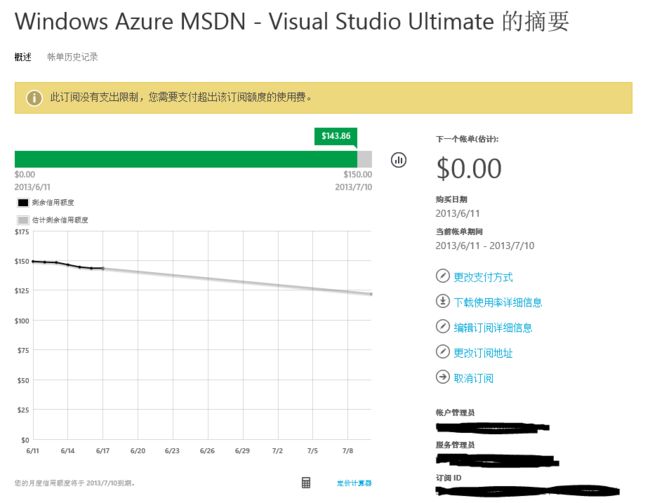
Task: Click pencil icon beside 编辑订阅详细信息
Action: coord(442,326)
